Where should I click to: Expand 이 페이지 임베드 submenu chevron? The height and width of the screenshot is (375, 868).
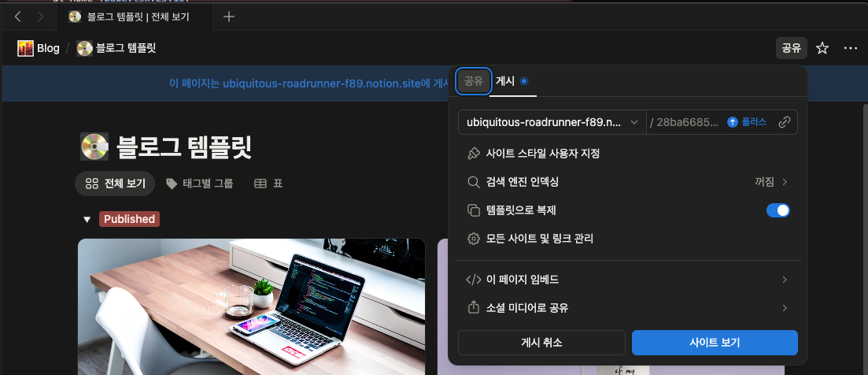(x=785, y=280)
